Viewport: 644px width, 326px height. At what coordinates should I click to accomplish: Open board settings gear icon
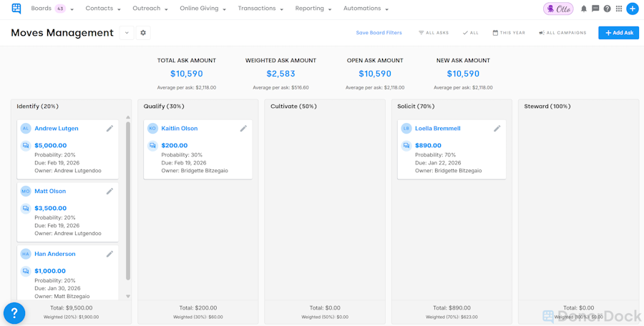click(x=143, y=33)
